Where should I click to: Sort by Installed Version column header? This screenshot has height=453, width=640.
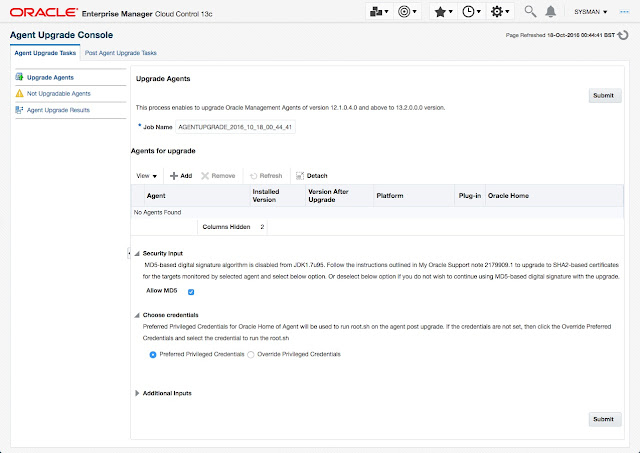(x=278, y=195)
